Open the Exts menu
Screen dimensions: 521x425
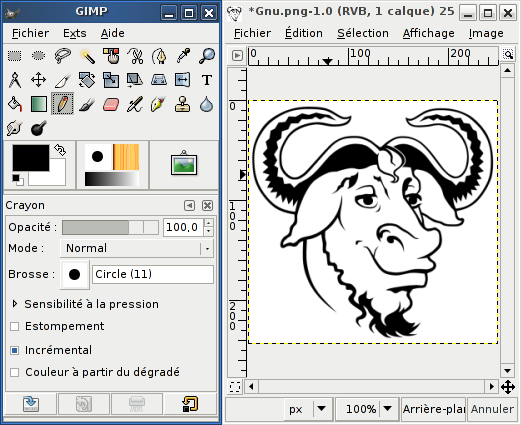[x=75, y=33]
